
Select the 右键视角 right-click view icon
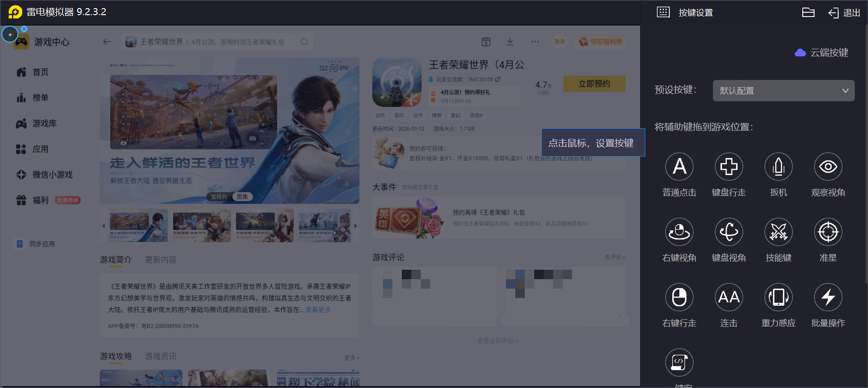[679, 232]
